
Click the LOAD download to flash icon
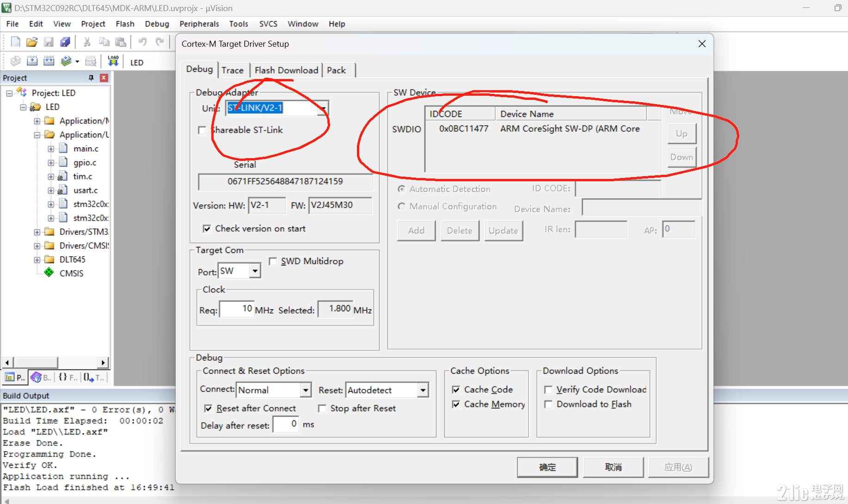pos(113,61)
